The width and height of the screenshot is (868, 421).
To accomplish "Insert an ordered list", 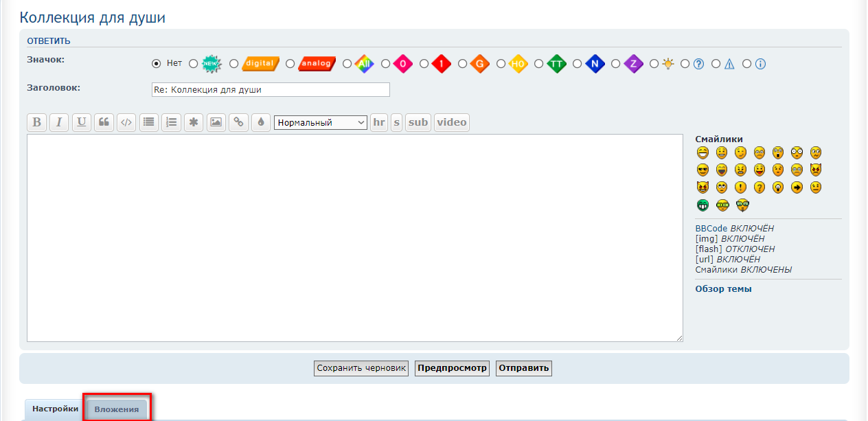I will 171,122.
